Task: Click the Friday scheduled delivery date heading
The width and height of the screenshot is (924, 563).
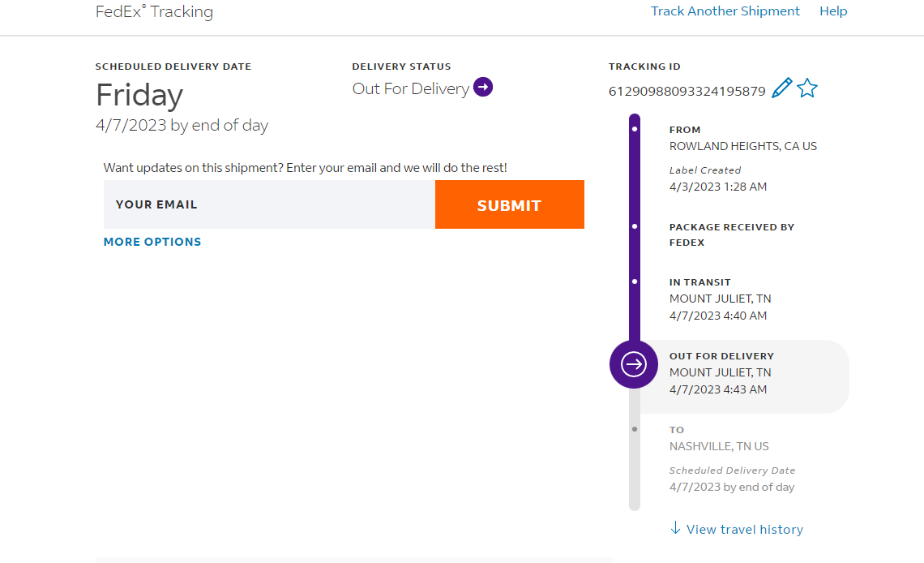Action: click(139, 95)
